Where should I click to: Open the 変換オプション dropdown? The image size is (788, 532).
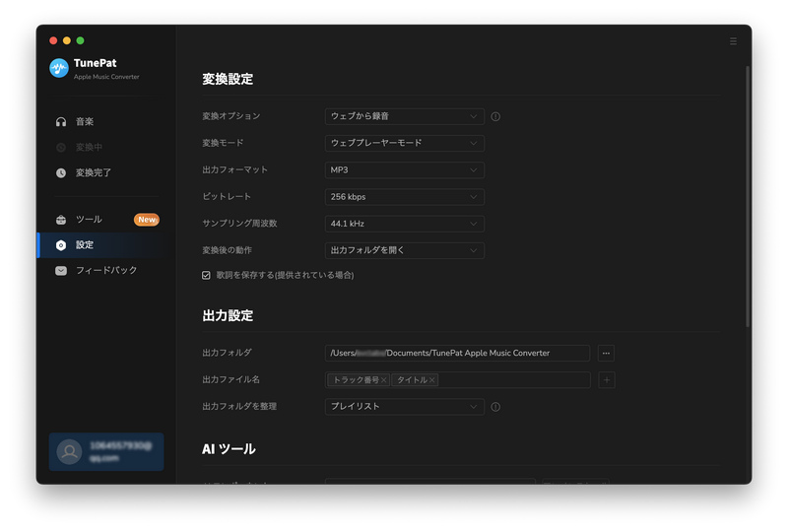405,116
